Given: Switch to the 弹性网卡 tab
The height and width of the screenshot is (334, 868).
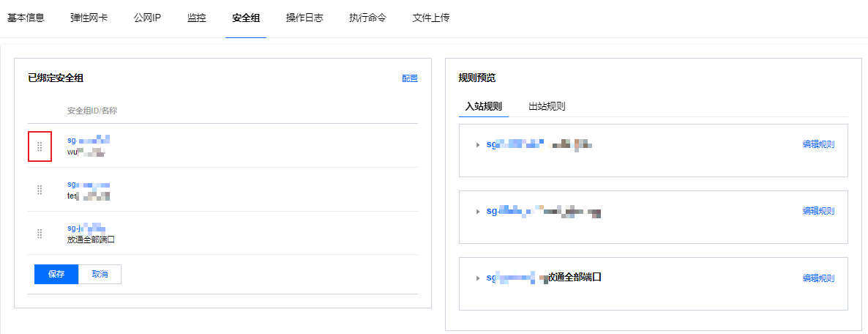Looking at the screenshot, I should pos(89,18).
